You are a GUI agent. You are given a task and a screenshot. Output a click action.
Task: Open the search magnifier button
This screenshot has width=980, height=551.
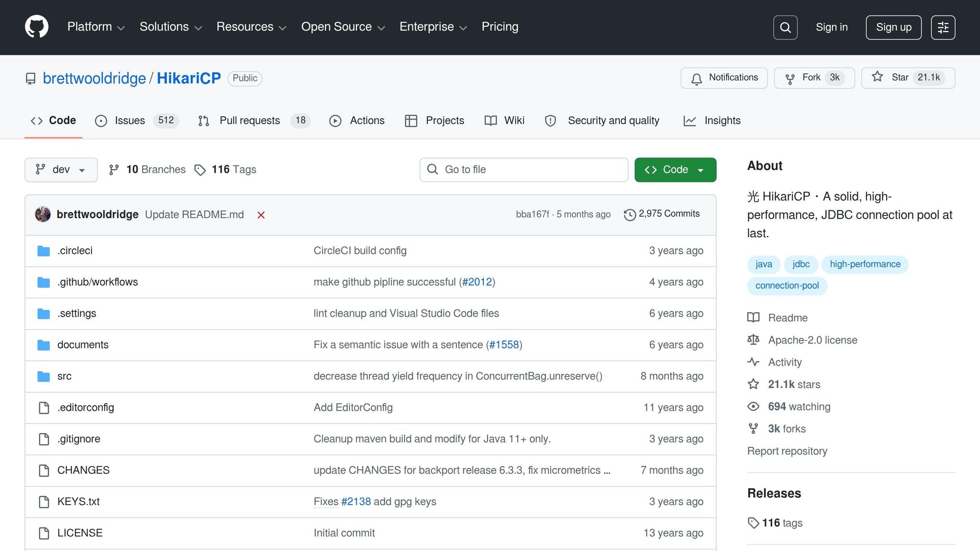tap(785, 27)
